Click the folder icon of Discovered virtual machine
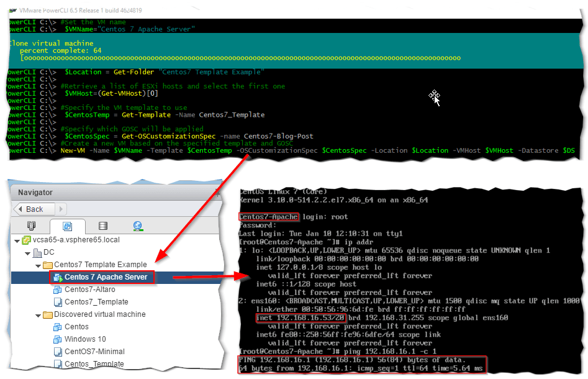This screenshot has width=588, height=379. click(48, 315)
